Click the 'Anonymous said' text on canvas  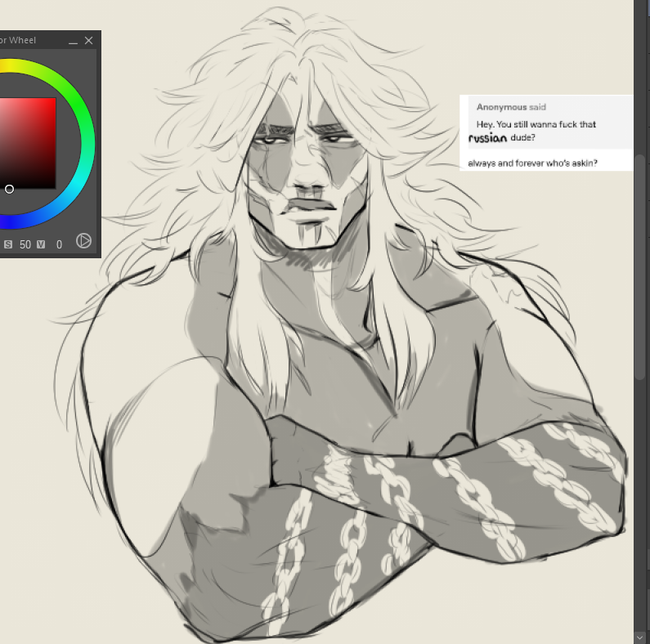pos(511,107)
